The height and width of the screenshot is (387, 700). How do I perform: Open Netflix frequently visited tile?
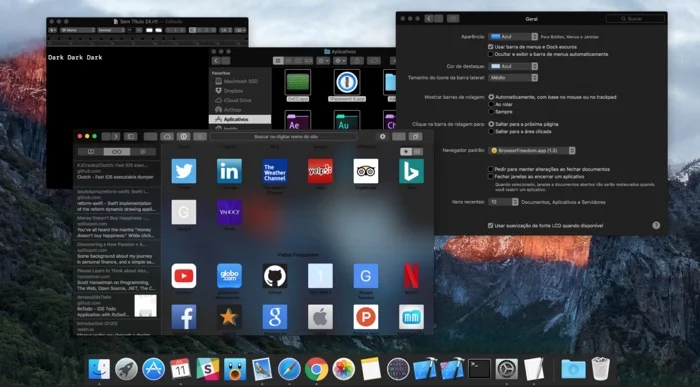pyautogui.click(x=411, y=276)
